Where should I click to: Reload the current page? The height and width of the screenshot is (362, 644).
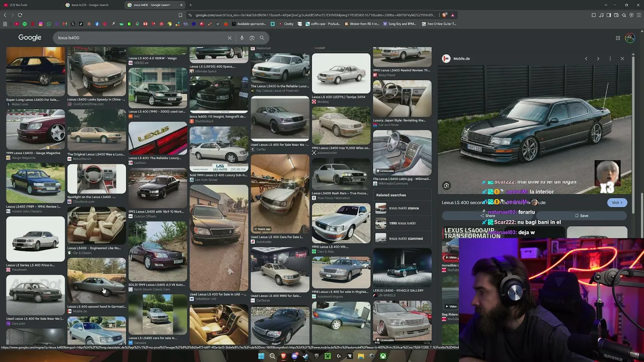(20, 15)
